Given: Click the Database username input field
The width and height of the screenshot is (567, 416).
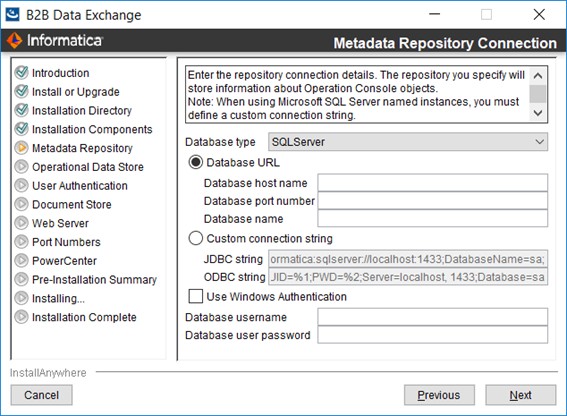Looking at the screenshot, I should pyautogui.click(x=433, y=317).
